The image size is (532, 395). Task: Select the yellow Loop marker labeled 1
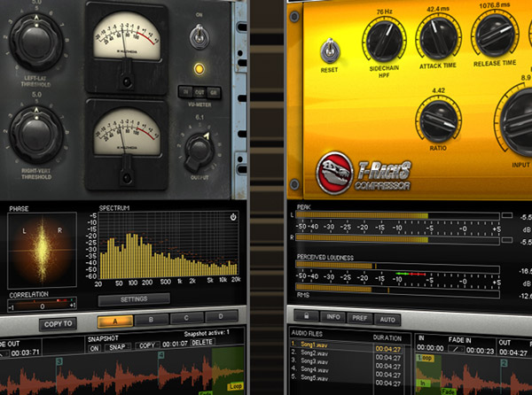coord(425,358)
